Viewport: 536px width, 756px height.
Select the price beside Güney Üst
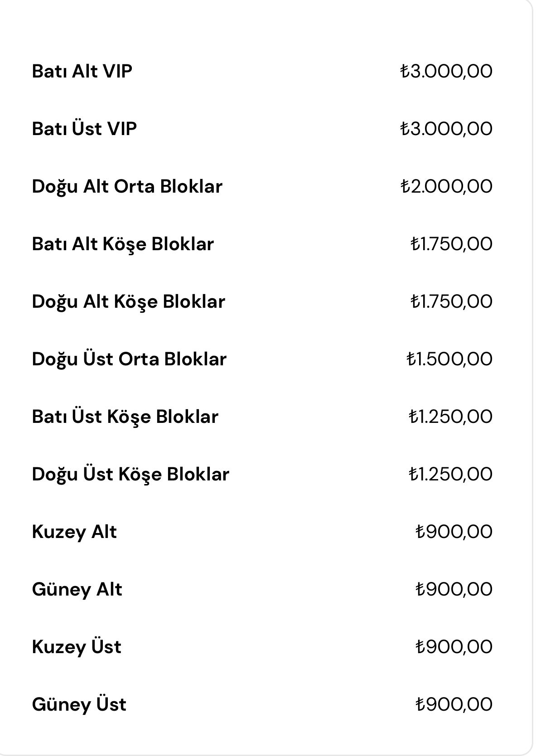tap(454, 705)
